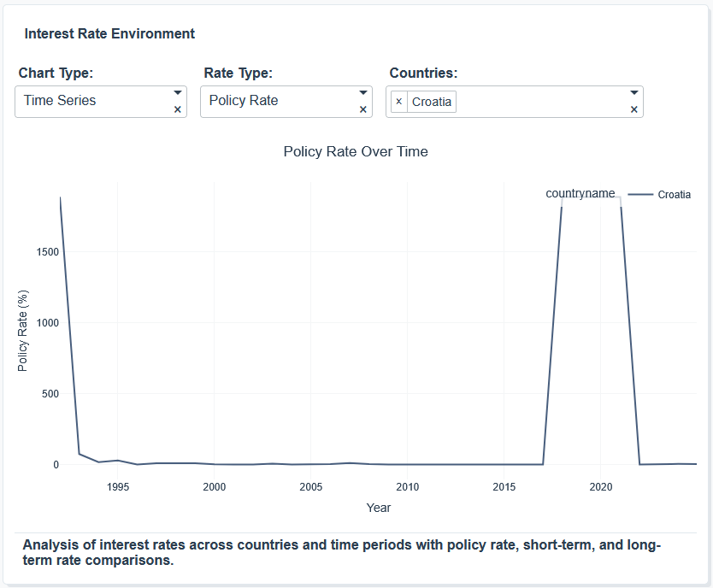This screenshot has height=588, width=713.
Task: Click the Year x-axis title
Action: 379,508
